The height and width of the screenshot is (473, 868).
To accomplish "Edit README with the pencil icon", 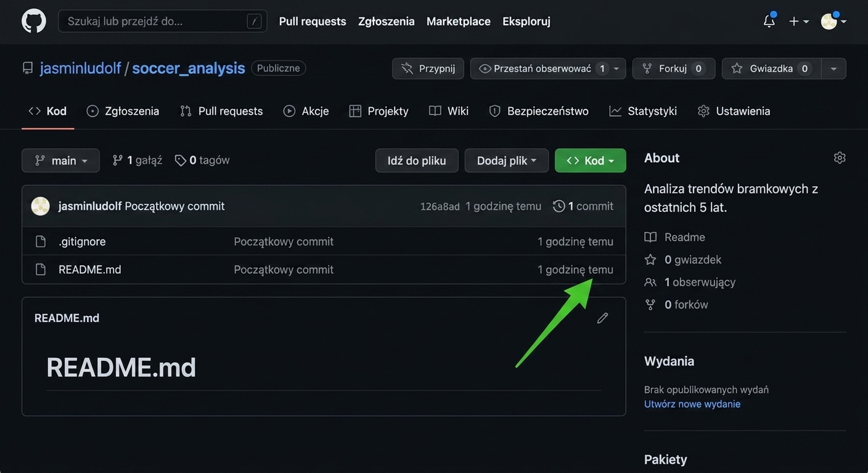I will (603, 318).
